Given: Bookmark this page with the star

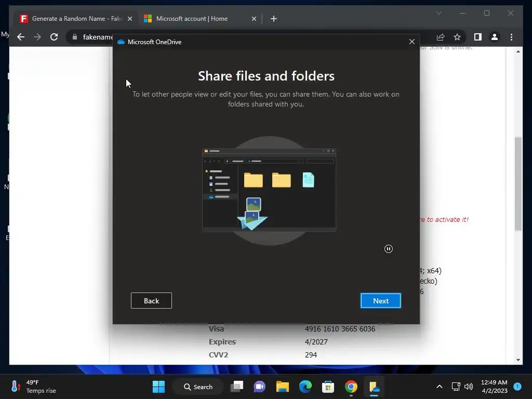Looking at the screenshot, I should (x=457, y=37).
